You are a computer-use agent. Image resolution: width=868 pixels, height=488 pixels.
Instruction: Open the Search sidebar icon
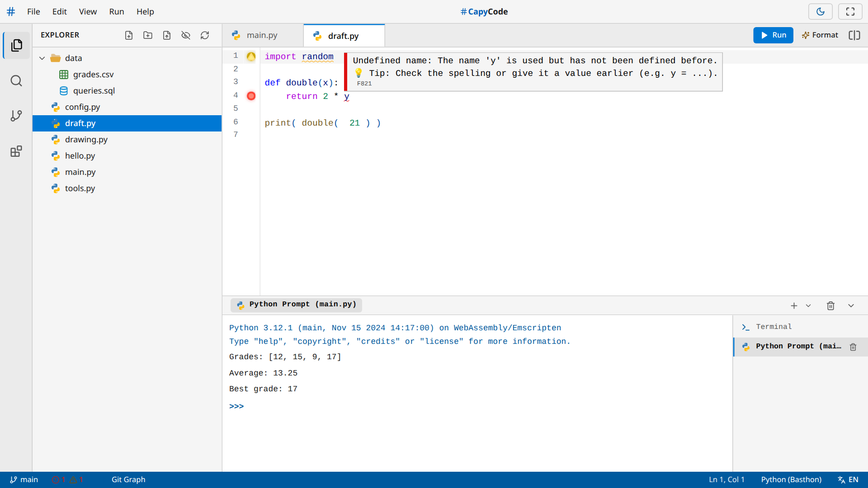pyautogui.click(x=16, y=81)
